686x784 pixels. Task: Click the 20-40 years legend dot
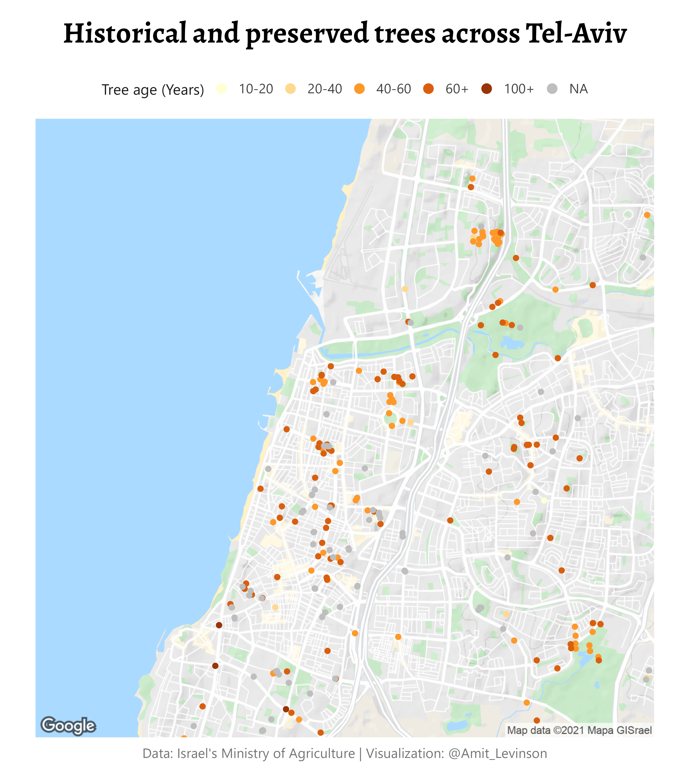click(x=290, y=89)
